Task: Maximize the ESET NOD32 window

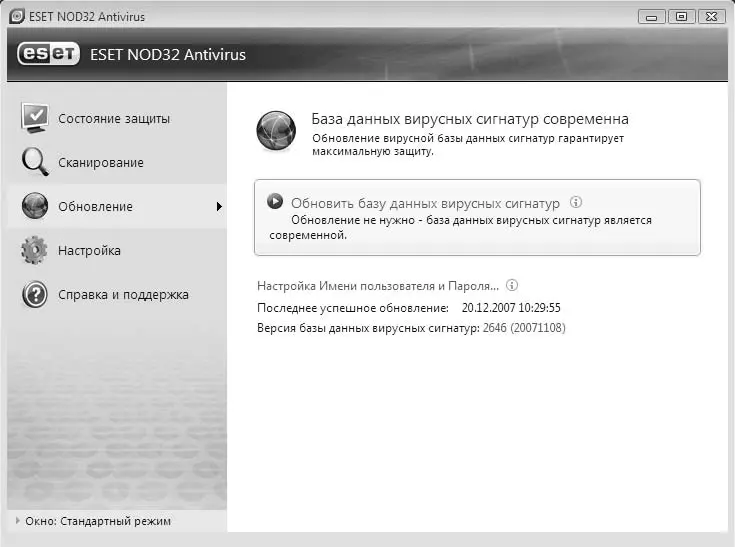Action: [x=682, y=17]
